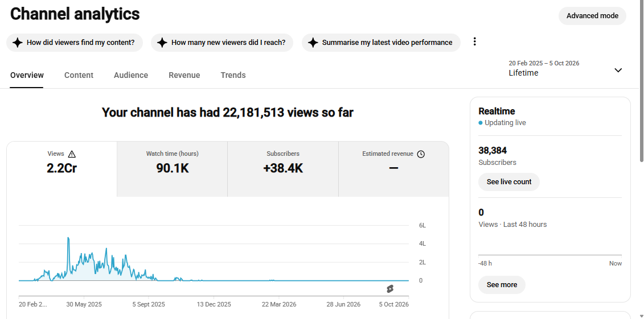Select the Estimated revenue card

click(x=393, y=169)
